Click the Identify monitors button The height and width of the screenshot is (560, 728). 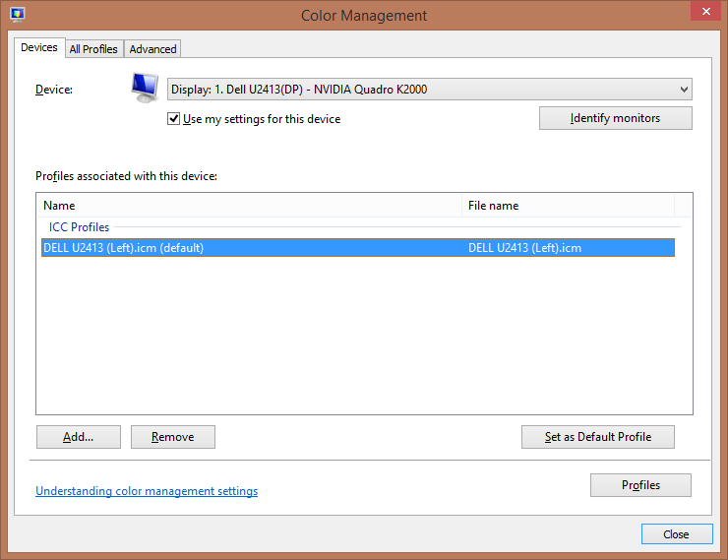pos(615,118)
